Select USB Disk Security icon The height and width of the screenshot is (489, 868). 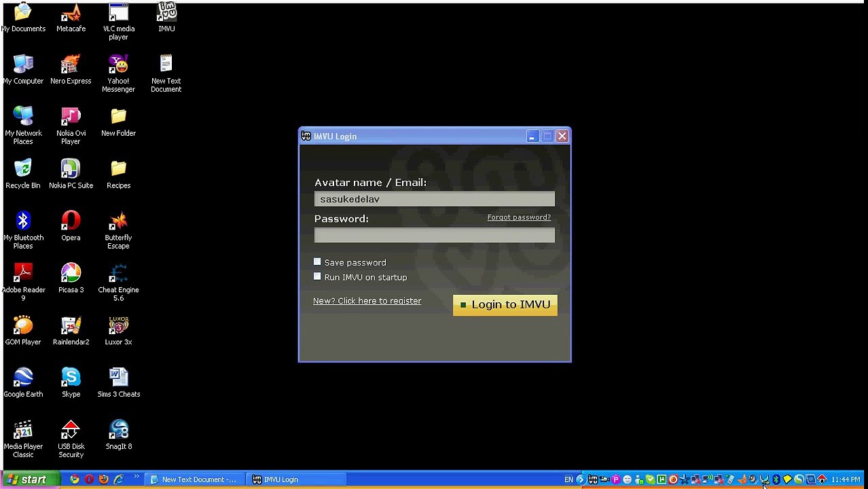coord(71,439)
